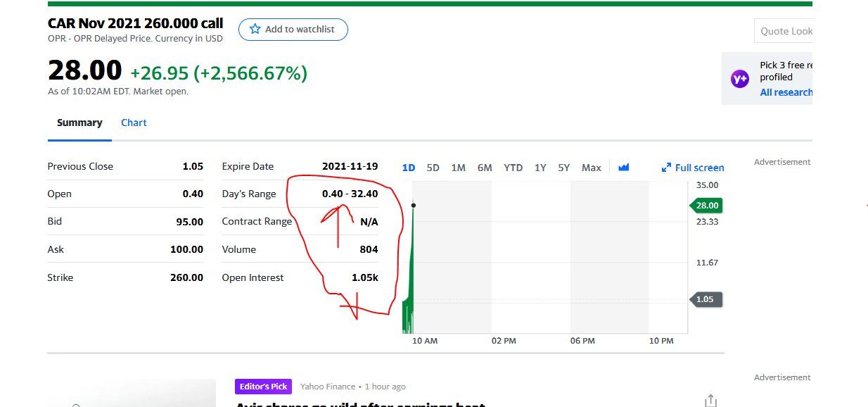Image resolution: width=868 pixels, height=407 pixels.
Task: Click the 35.00 y-axis label
Action: coord(707,185)
